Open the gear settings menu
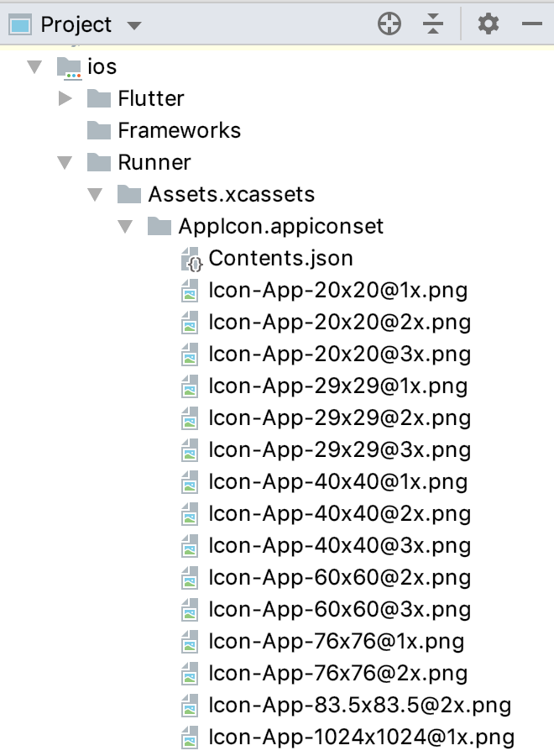 click(488, 24)
